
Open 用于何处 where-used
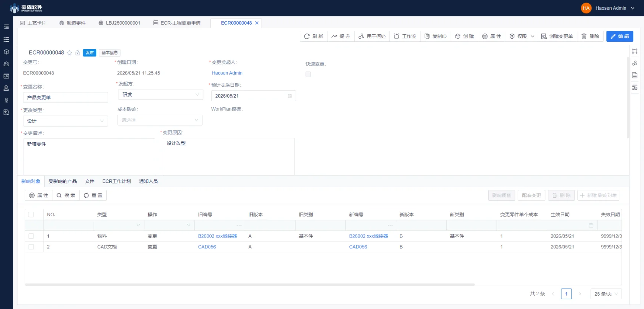[x=372, y=36]
